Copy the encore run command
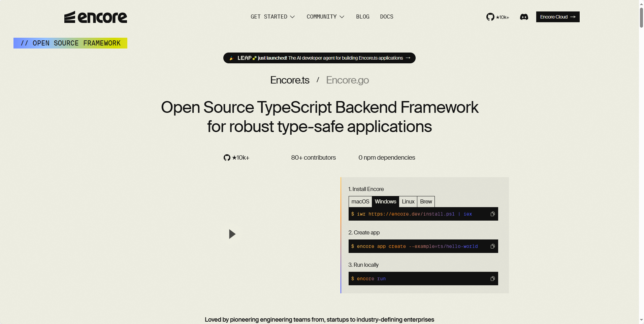The height and width of the screenshot is (324, 644). (x=492, y=279)
